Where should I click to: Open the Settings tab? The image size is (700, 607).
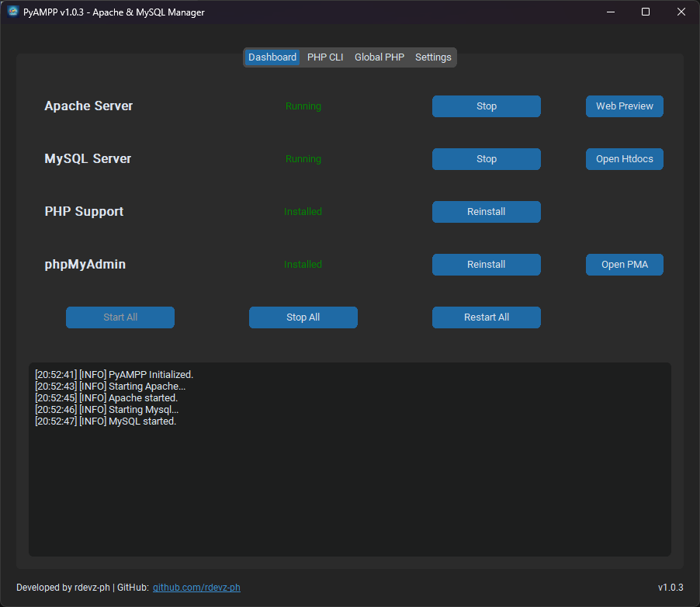coord(433,57)
